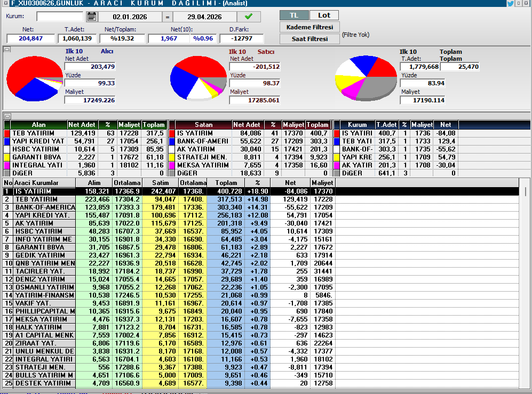This screenshot has width=532, height=394.
Task: Select the QNB YATIRIM MEN row
Action: 260,263
